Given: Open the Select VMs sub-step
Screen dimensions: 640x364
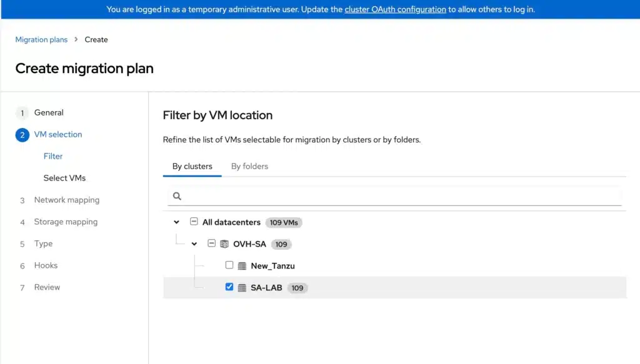Looking at the screenshot, I should [64, 178].
